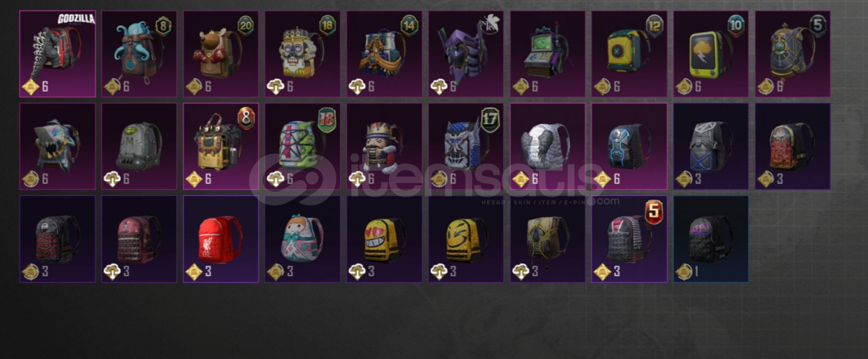Open the purple Evangelion mecha backpack

coord(466,54)
